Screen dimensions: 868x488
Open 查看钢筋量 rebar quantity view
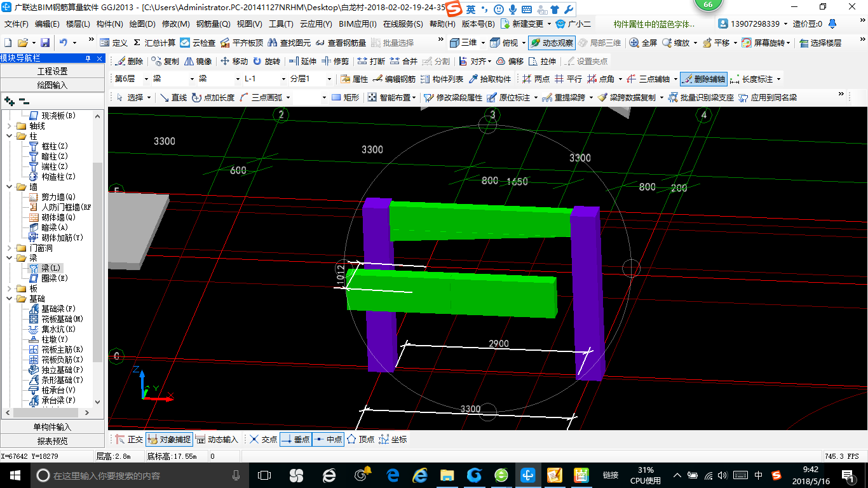341,43
